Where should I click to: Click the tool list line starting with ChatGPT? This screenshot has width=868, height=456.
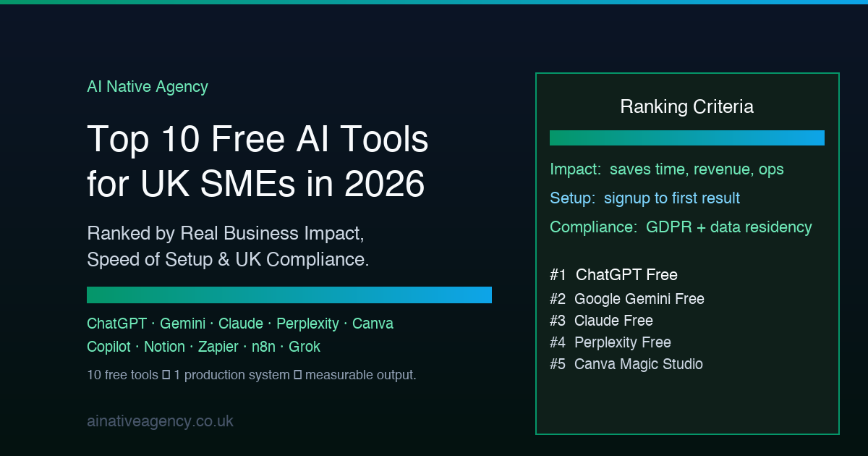[240, 324]
